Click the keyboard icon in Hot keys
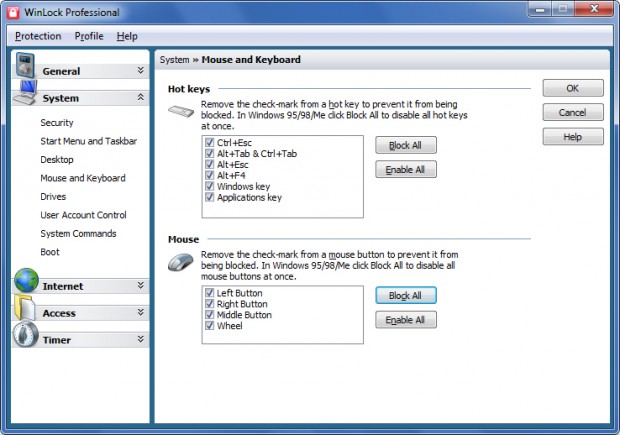The width and height of the screenshot is (620, 435). point(181,111)
